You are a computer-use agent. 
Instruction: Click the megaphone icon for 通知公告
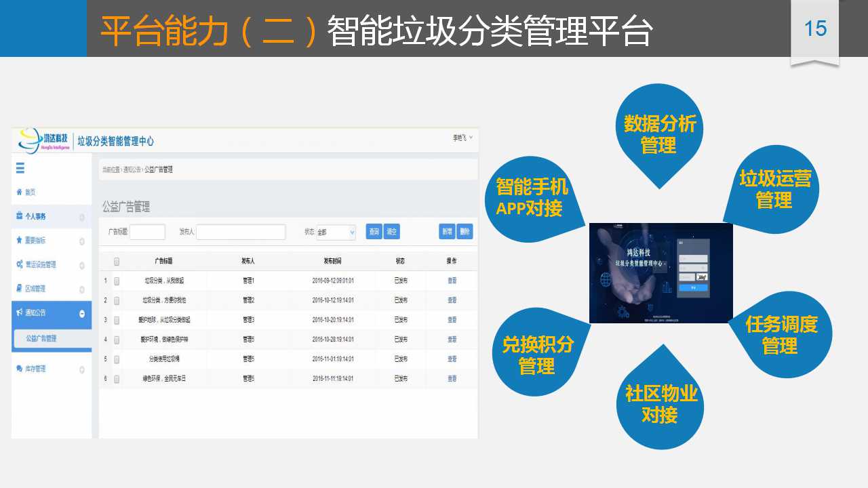coord(19,313)
